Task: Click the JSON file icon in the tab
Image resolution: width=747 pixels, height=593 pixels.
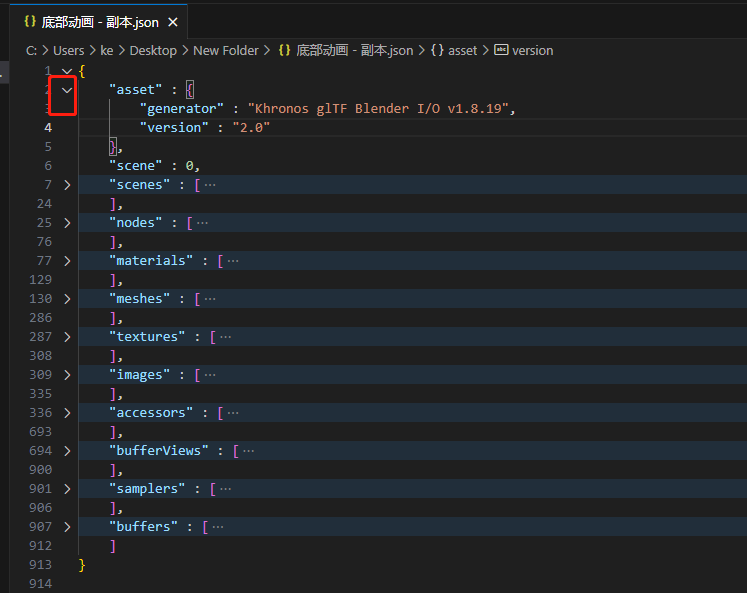Action: 30,21
